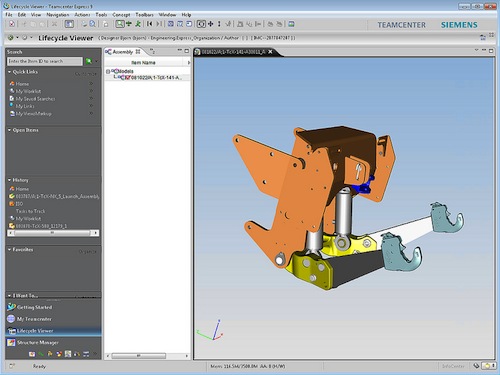Screen dimensions: 500x375
Task: Click the magnifier preview toolbar icon
Action: click(x=92, y=24)
